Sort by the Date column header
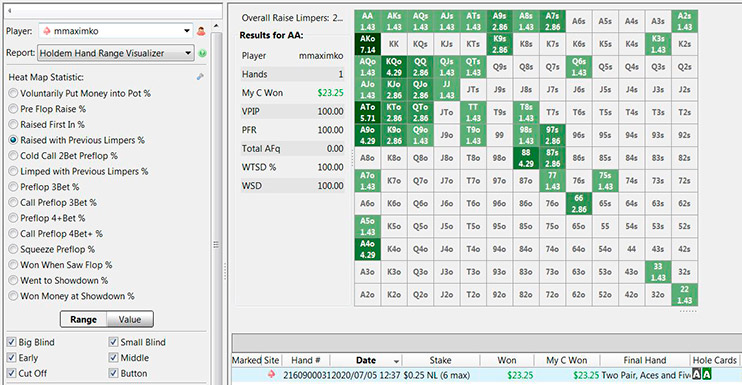 366,360
